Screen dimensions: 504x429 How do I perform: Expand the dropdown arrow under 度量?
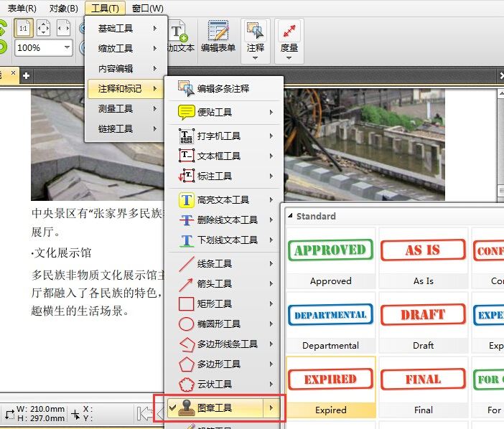pos(289,58)
